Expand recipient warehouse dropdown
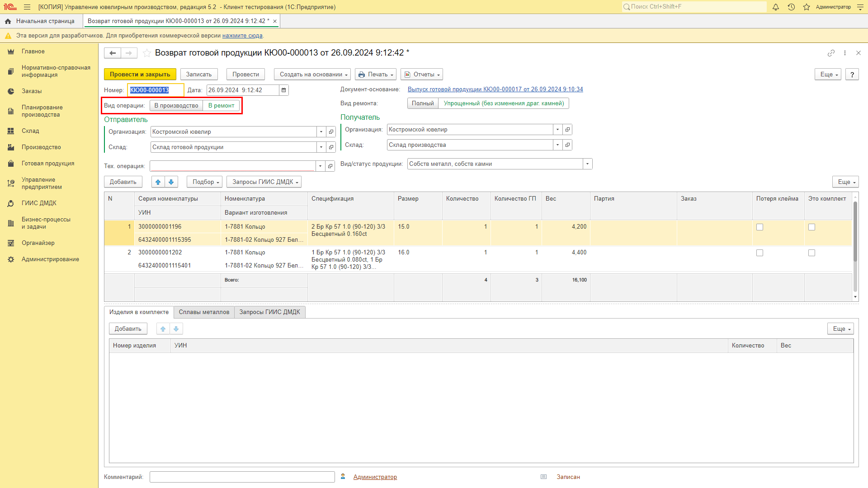Image resolution: width=868 pixels, height=488 pixels. click(558, 145)
